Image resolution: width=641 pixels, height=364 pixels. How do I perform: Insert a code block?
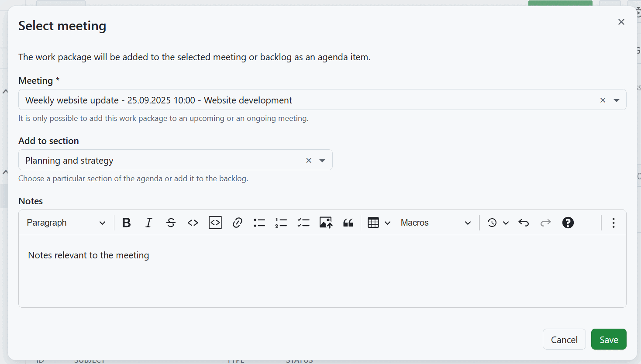point(215,223)
